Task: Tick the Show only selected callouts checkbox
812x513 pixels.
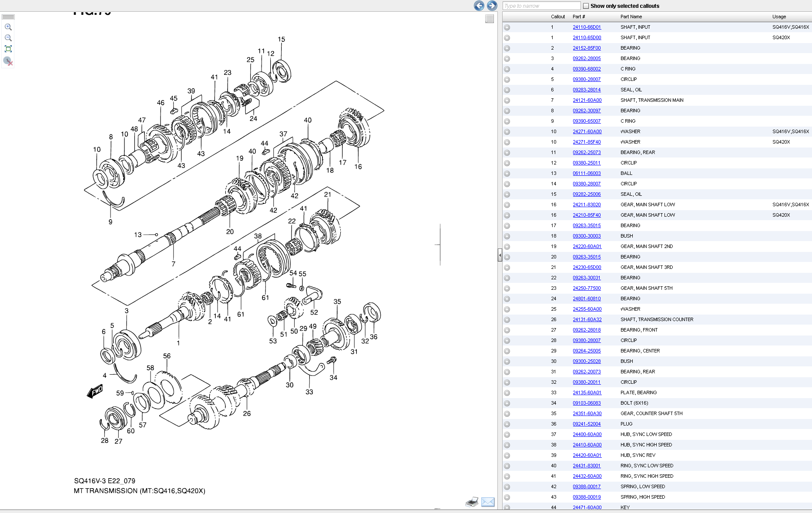Action: click(586, 6)
